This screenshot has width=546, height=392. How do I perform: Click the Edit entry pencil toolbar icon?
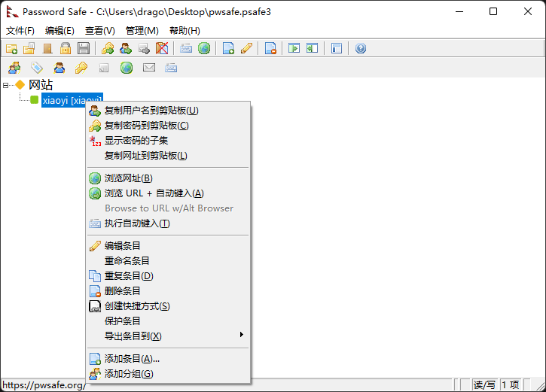tap(246, 48)
